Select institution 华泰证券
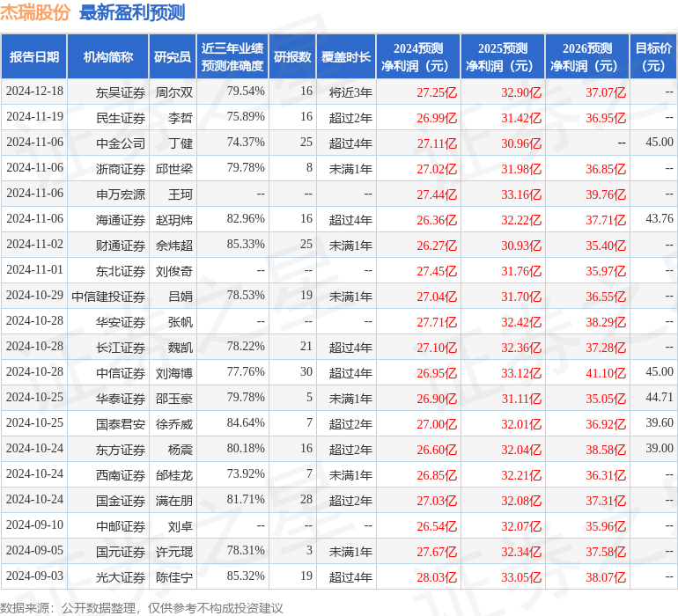The image size is (678, 616). click(121, 399)
